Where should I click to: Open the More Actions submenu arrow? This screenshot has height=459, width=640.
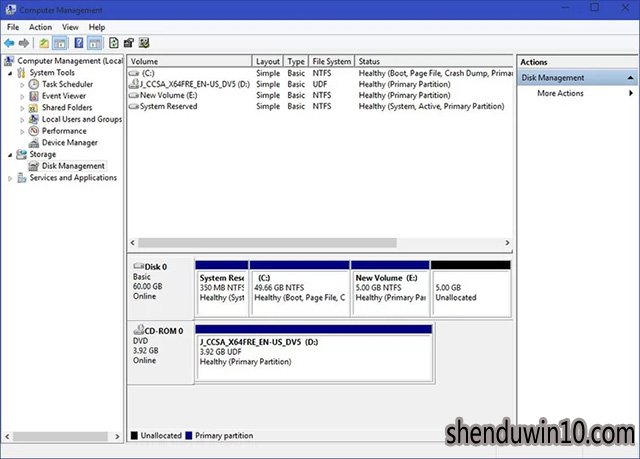(631, 93)
